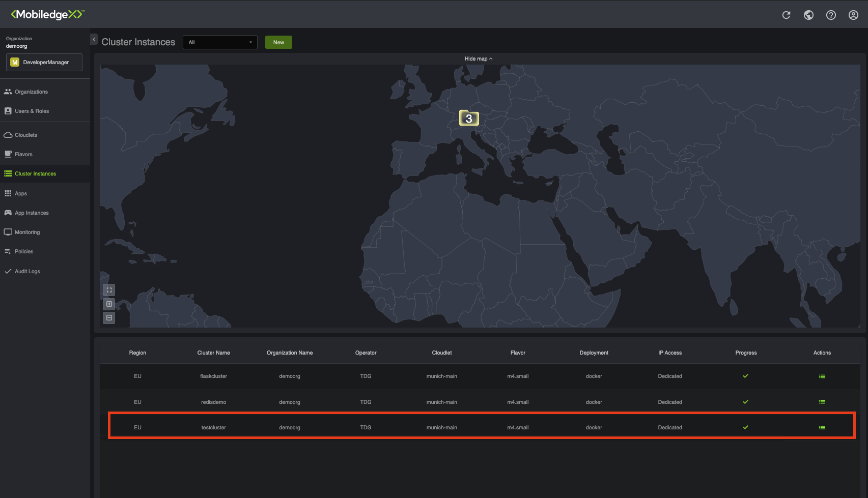Click Dedicated IP access in testcluster row

(670, 427)
